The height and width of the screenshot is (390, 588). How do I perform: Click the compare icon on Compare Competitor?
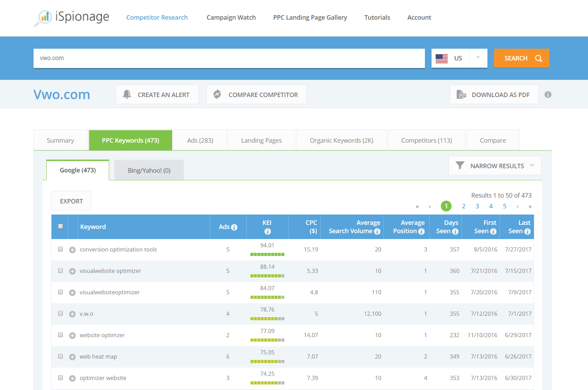[217, 94]
